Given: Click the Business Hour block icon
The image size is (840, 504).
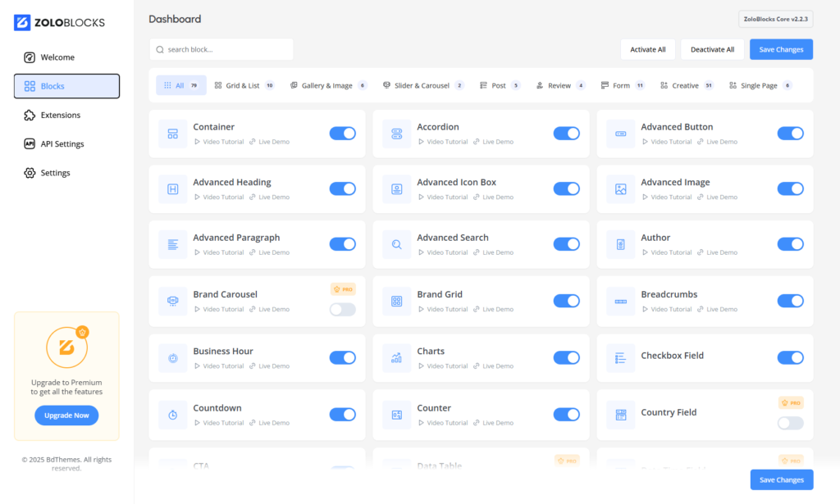Looking at the screenshot, I should [172, 358].
